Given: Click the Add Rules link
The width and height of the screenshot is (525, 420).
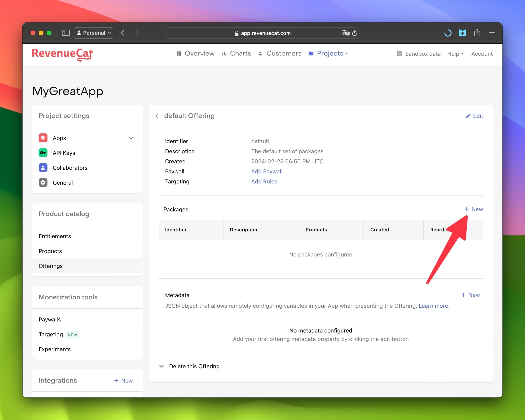Looking at the screenshot, I should click(264, 181).
